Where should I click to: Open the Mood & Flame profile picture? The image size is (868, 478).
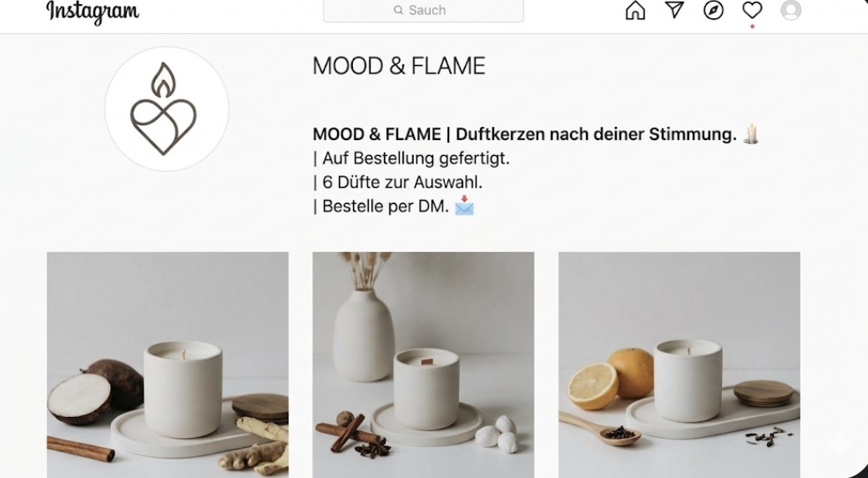(167, 108)
